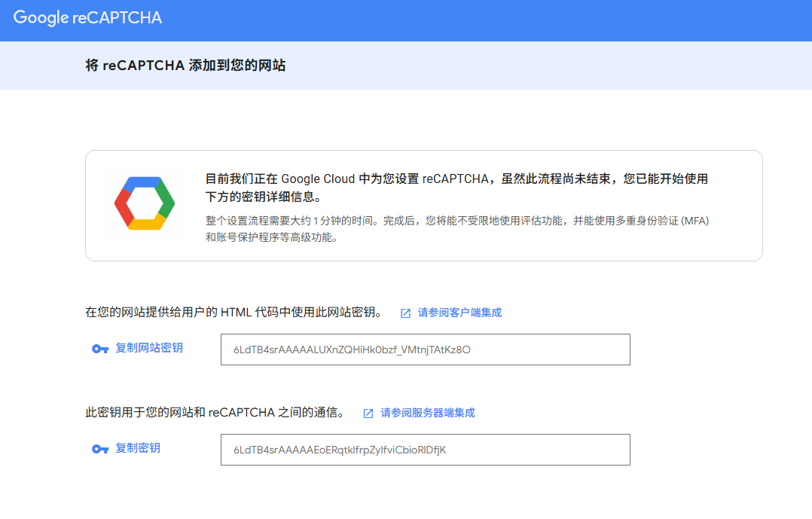Click the 此密钥用于您的网站 instruction text
812x519 pixels.
pyautogui.click(x=215, y=413)
